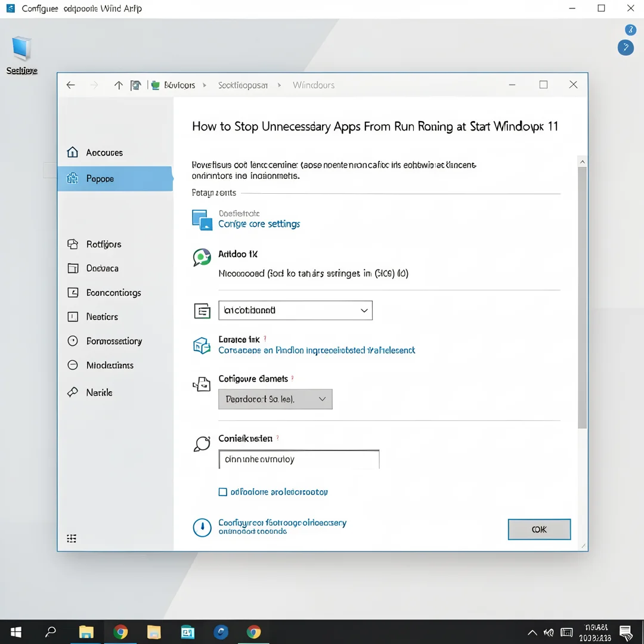Click the computer icon beside the up arrow

[x=135, y=85]
